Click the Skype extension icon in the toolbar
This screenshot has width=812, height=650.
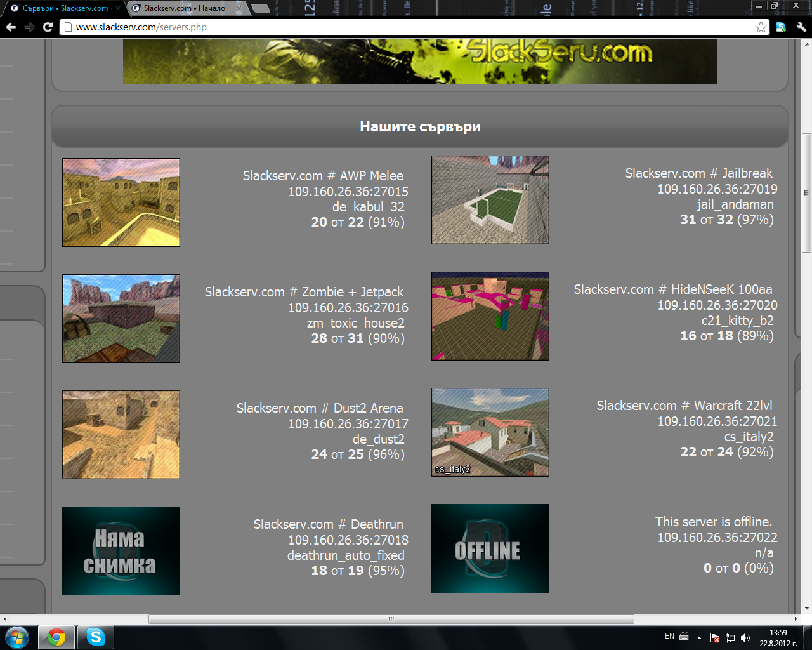point(781,27)
